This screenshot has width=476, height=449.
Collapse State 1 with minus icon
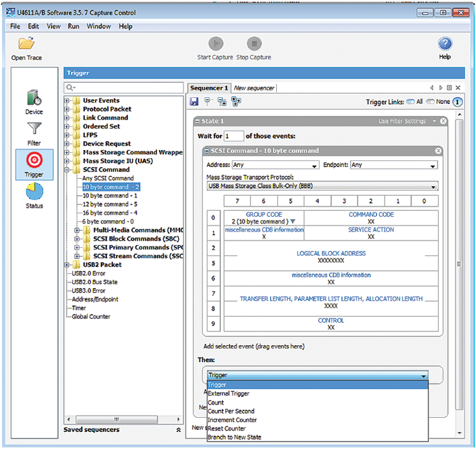click(198, 121)
